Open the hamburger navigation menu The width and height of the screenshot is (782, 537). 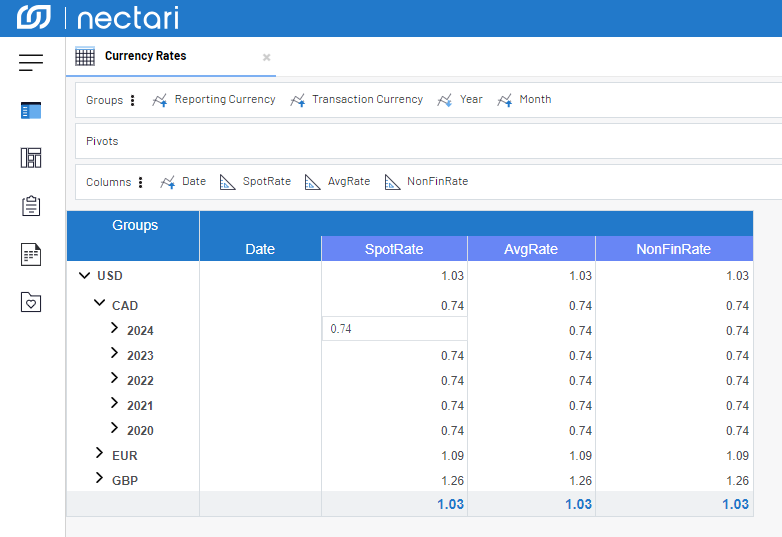click(x=31, y=63)
